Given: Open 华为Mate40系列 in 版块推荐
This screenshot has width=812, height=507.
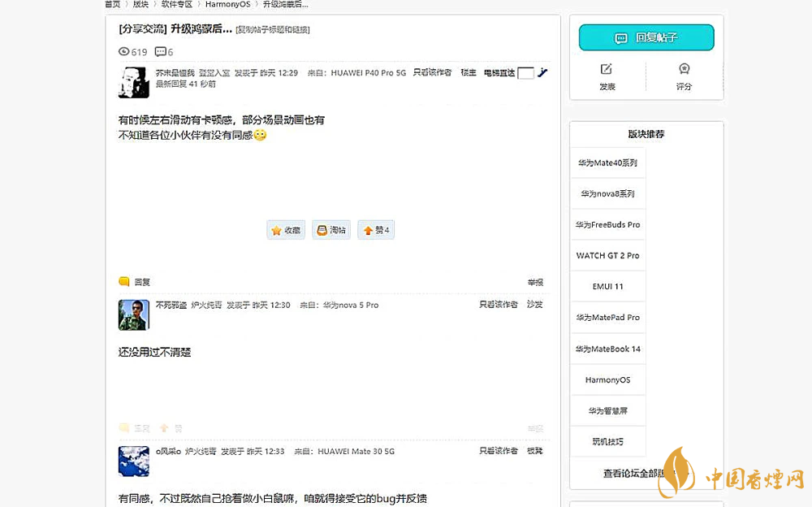Looking at the screenshot, I should pyautogui.click(x=607, y=162).
